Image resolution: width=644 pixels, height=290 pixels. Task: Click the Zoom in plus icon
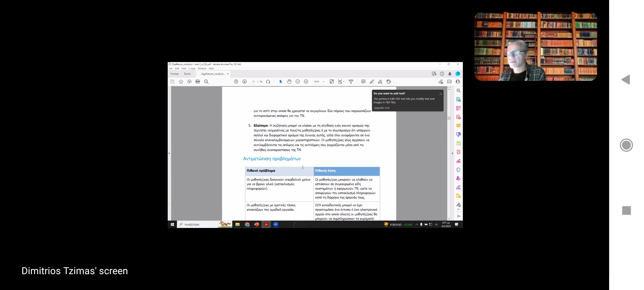pos(306,82)
